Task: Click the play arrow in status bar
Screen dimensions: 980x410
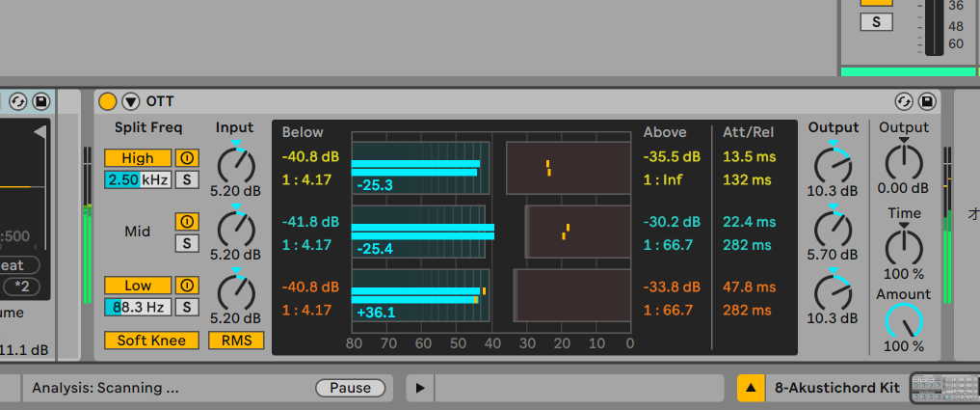Action: pyautogui.click(x=420, y=388)
